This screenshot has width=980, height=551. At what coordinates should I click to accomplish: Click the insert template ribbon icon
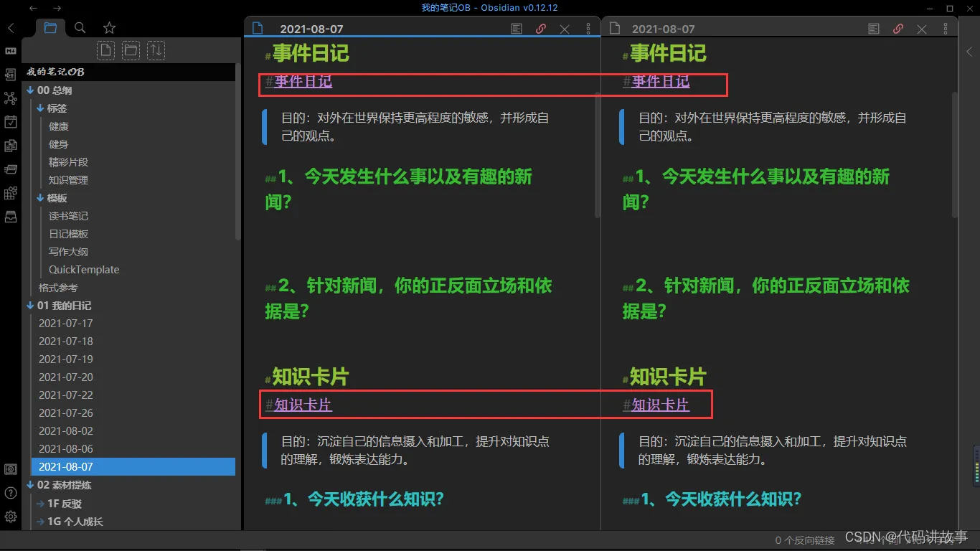pos(11,146)
